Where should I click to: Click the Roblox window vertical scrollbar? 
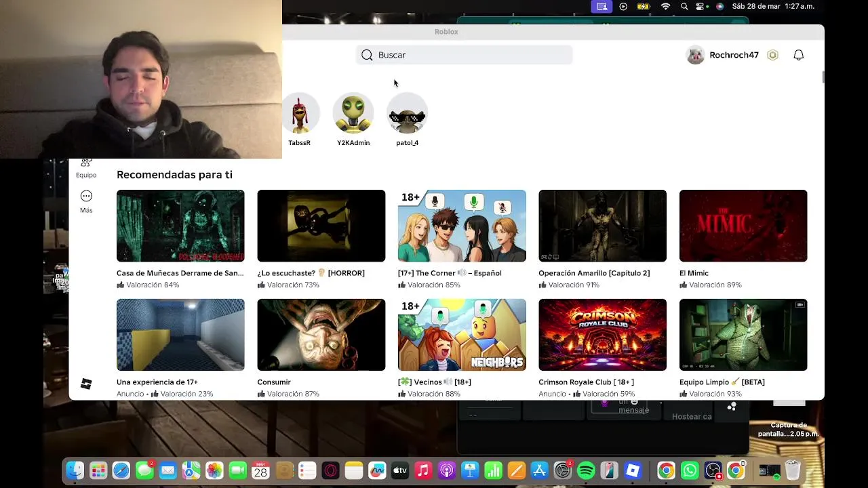click(x=823, y=77)
